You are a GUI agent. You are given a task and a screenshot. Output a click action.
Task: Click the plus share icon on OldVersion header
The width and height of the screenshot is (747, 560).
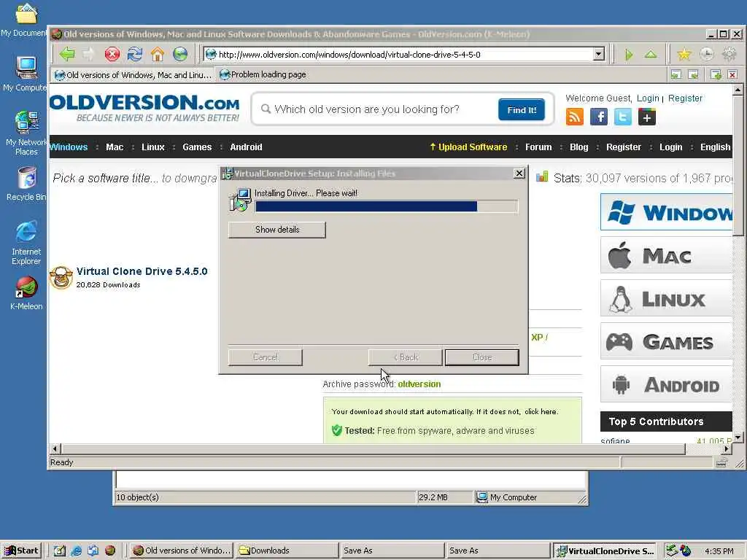(x=647, y=117)
